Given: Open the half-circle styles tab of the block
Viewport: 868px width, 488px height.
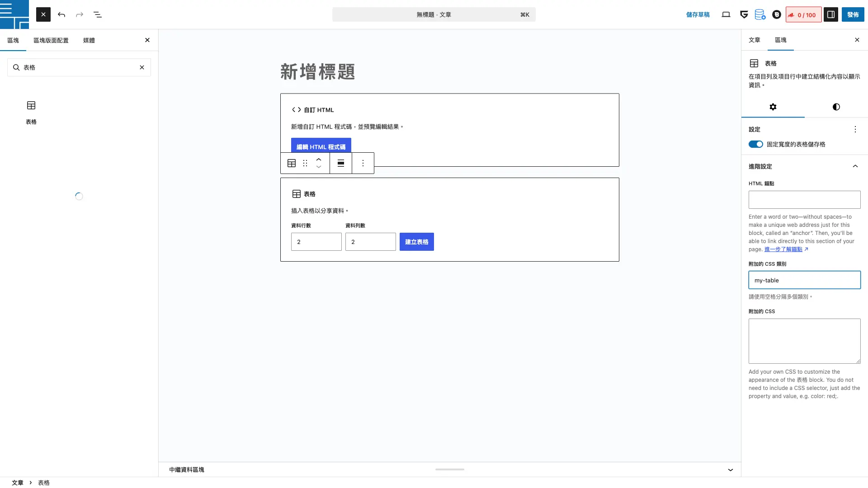Looking at the screenshot, I should click(836, 107).
